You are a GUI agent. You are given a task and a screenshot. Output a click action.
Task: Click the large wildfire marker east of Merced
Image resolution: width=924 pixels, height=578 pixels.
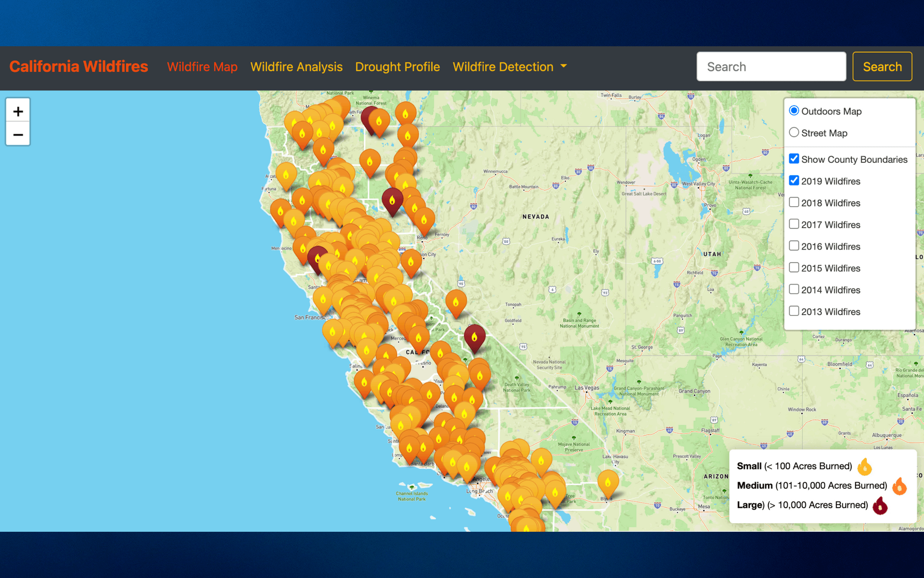click(x=475, y=339)
